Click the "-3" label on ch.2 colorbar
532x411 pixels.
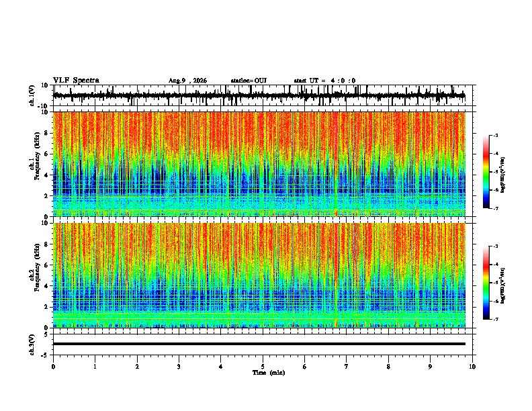495,246
